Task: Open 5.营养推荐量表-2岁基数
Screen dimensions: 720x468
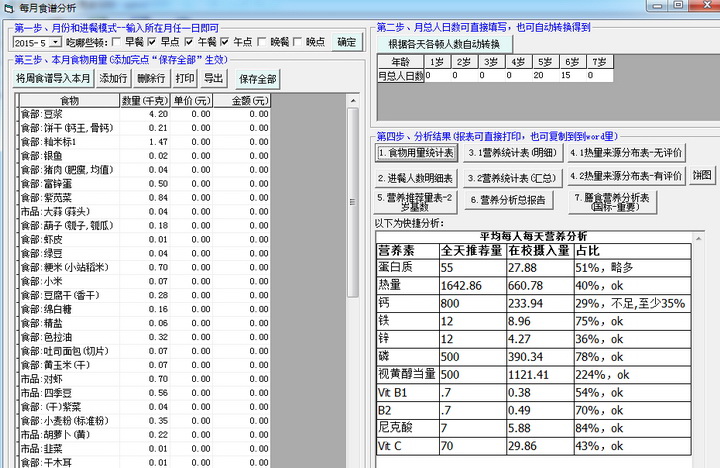Action: (x=416, y=202)
